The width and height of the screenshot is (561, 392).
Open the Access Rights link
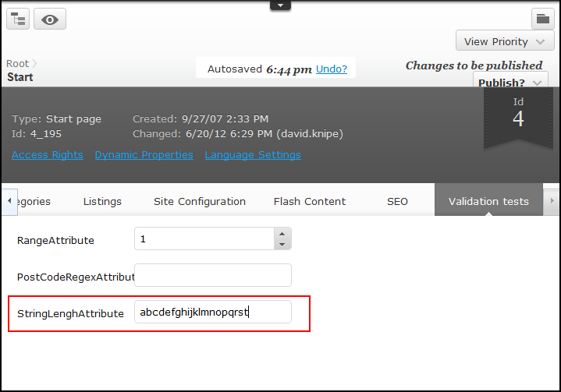click(x=48, y=155)
